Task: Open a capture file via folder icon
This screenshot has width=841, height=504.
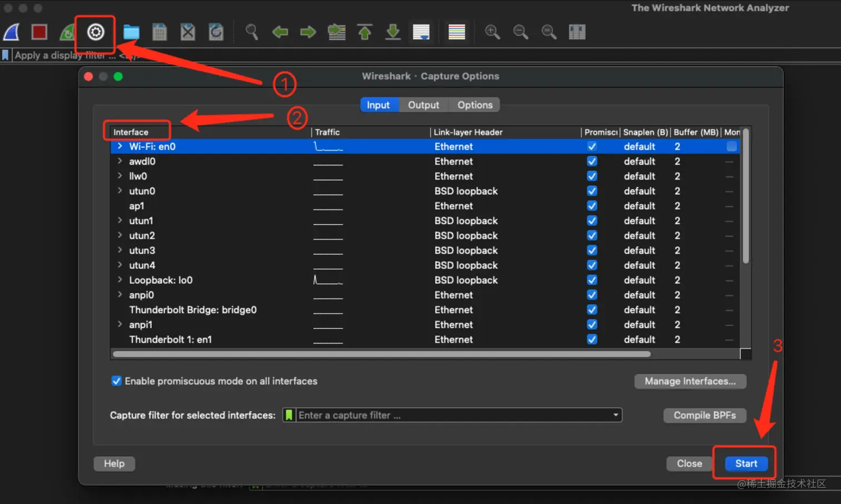Action: (131, 32)
